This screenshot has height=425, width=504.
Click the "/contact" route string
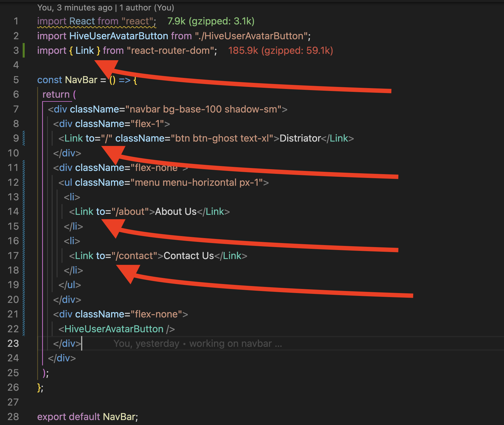pyautogui.click(x=135, y=256)
